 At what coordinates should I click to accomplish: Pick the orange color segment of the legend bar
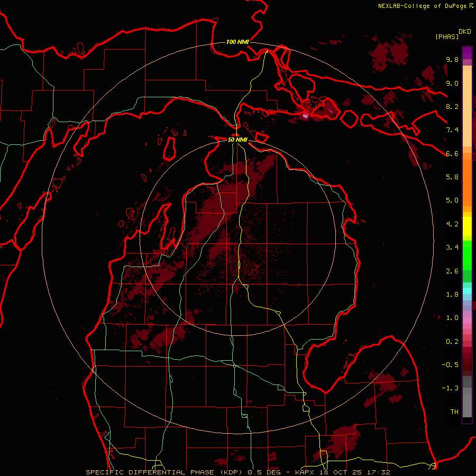[x=467, y=182]
